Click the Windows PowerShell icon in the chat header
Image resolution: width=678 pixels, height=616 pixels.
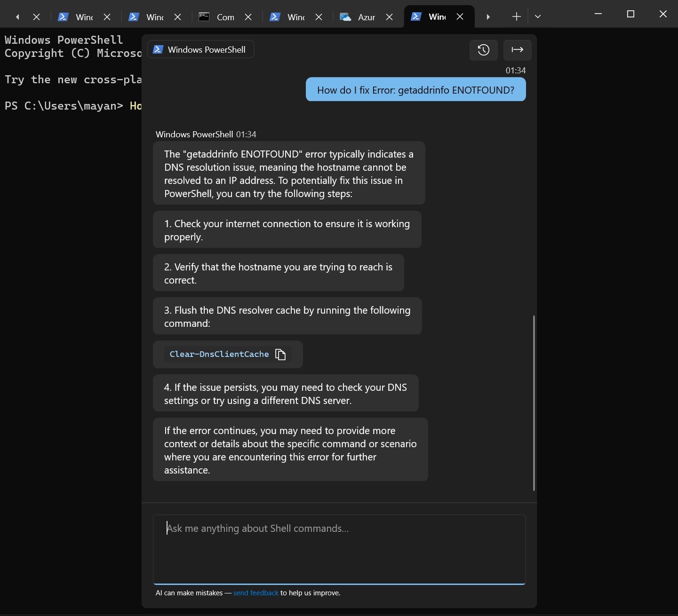(x=158, y=49)
